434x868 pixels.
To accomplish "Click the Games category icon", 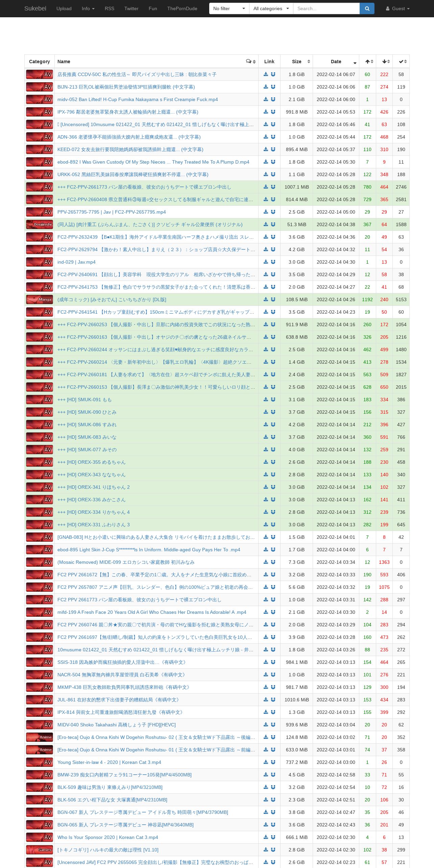I will 40,850.
